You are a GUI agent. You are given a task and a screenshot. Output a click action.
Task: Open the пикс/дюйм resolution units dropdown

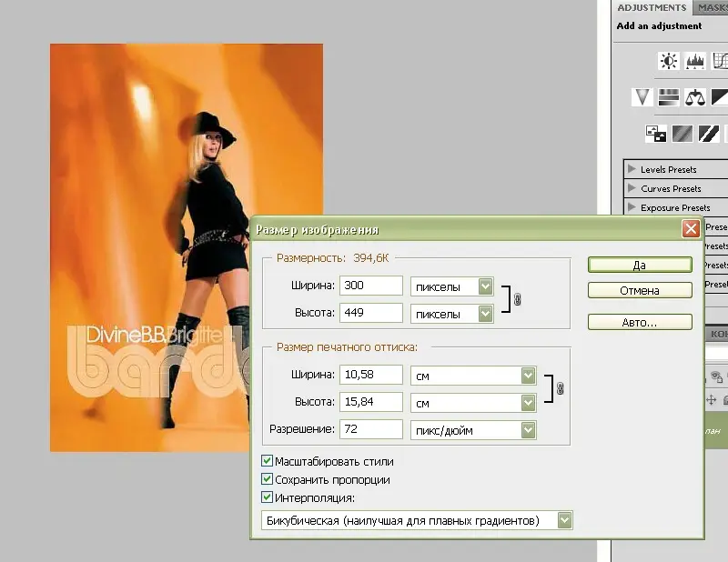(528, 430)
